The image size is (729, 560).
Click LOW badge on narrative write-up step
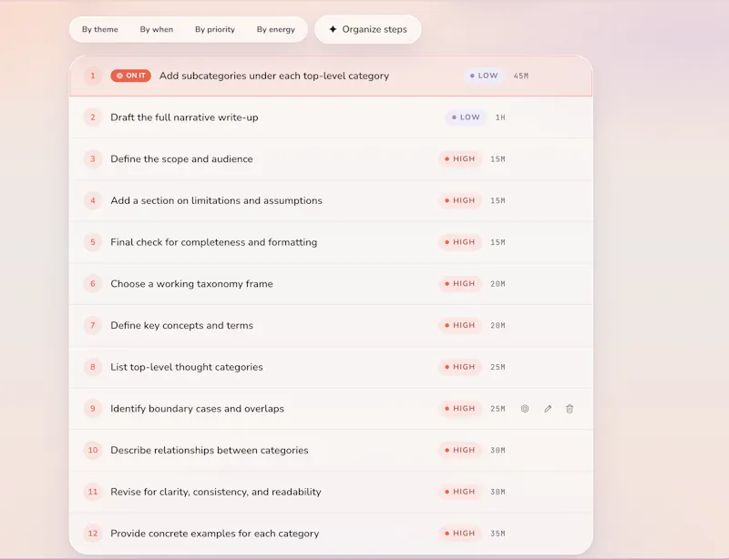coord(466,117)
